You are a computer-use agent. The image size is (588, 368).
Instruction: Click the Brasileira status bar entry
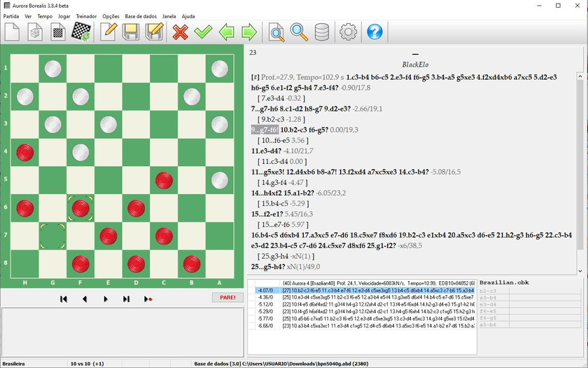pos(13,364)
